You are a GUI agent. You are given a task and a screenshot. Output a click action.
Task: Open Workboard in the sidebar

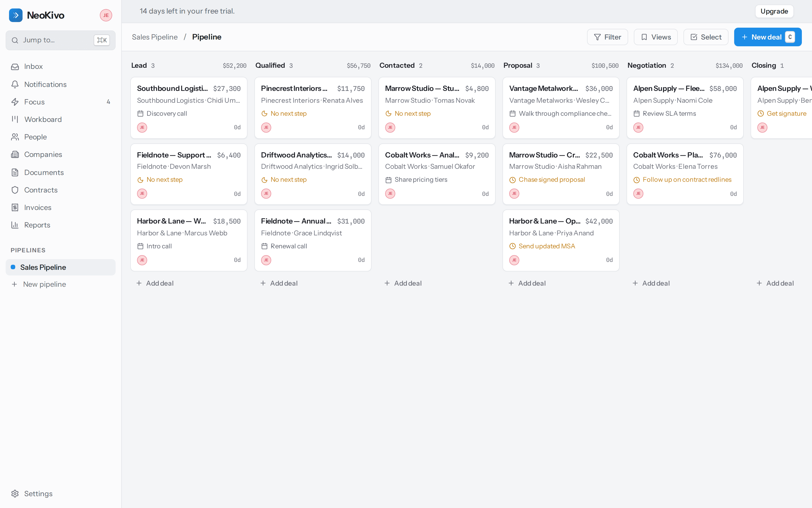60,119
